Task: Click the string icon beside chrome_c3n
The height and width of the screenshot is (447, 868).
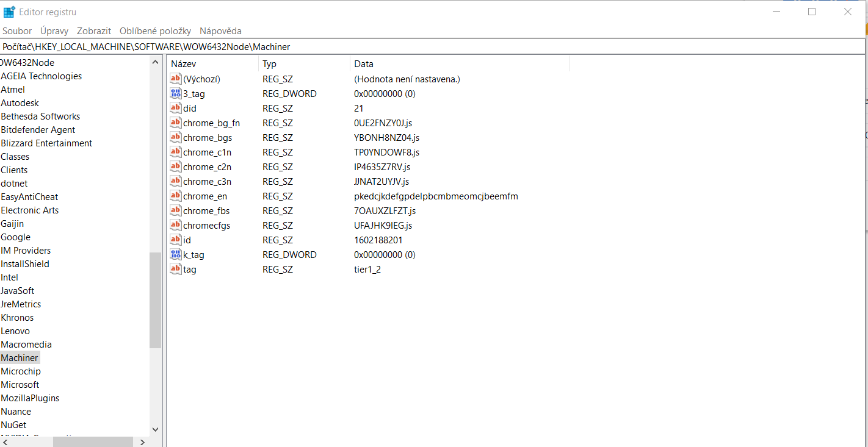Action: [176, 181]
